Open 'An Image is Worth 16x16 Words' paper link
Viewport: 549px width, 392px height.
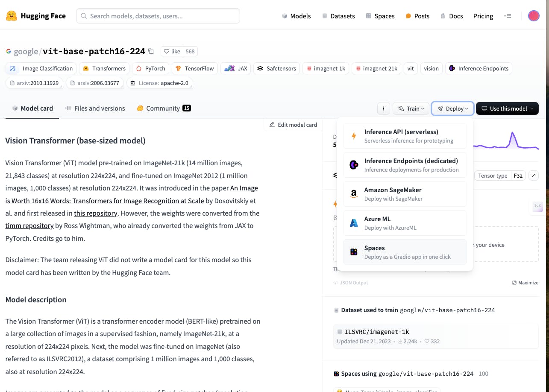click(132, 194)
